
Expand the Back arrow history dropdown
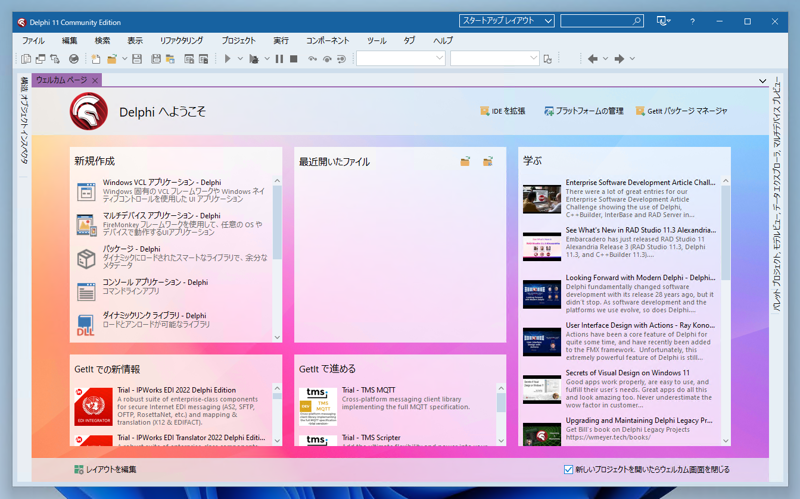pyautogui.click(x=606, y=59)
